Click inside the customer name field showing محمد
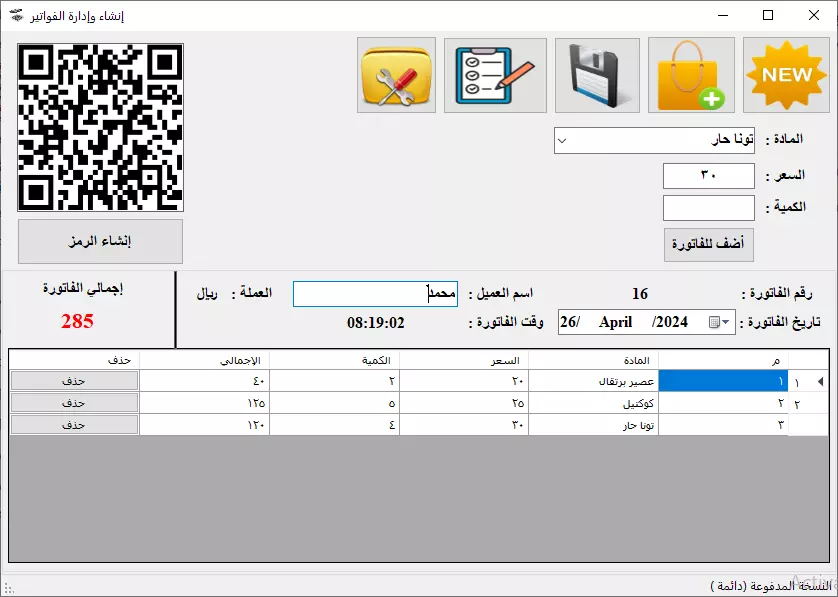Image resolution: width=838 pixels, height=597 pixels. (375, 293)
